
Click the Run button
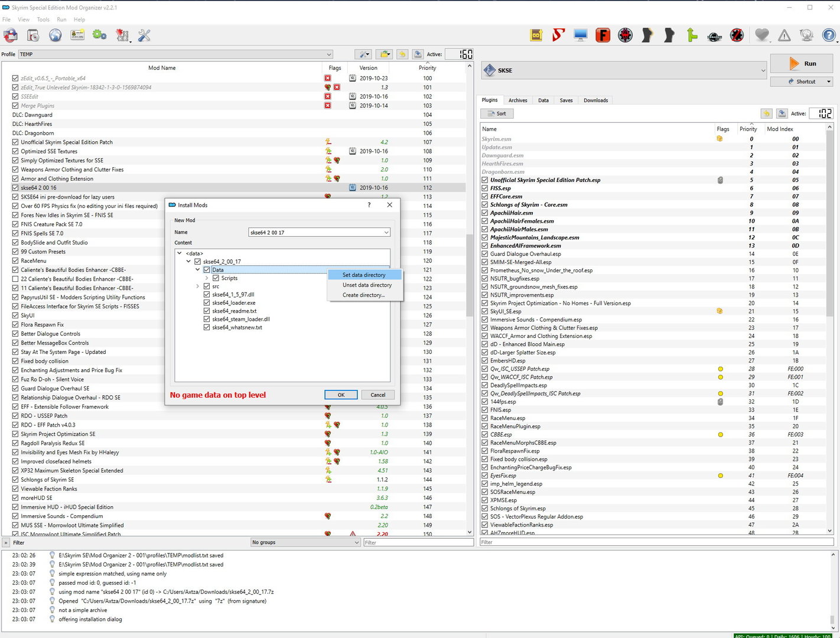click(x=802, y=64)
